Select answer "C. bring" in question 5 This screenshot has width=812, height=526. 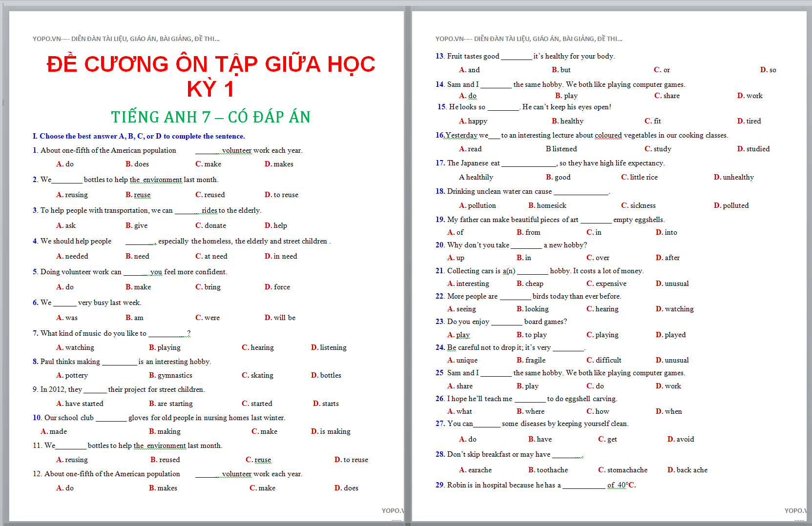[x=208, y=287]
